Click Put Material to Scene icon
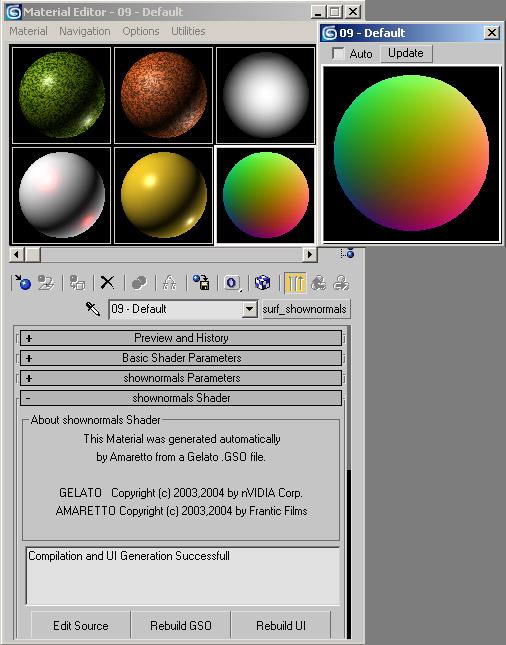The image size is (506, 645). (x=46, y=283)
